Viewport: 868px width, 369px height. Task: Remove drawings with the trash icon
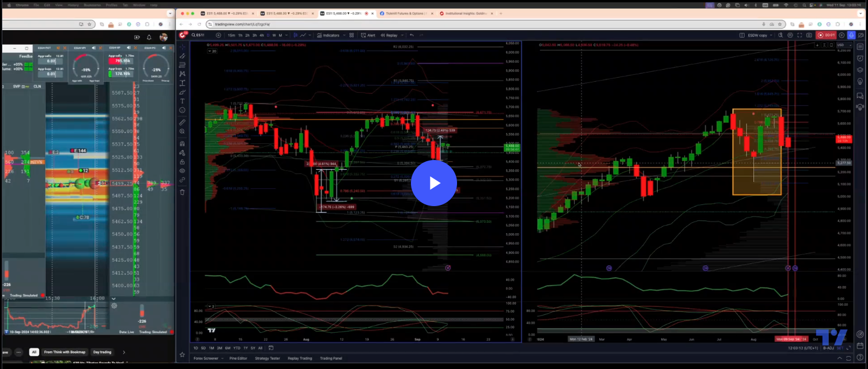[x=182, y=192]
